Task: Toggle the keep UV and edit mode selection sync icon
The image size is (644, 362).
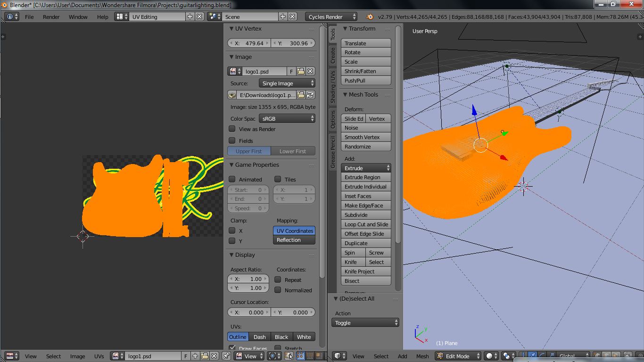Action: [x=289, y=356]
